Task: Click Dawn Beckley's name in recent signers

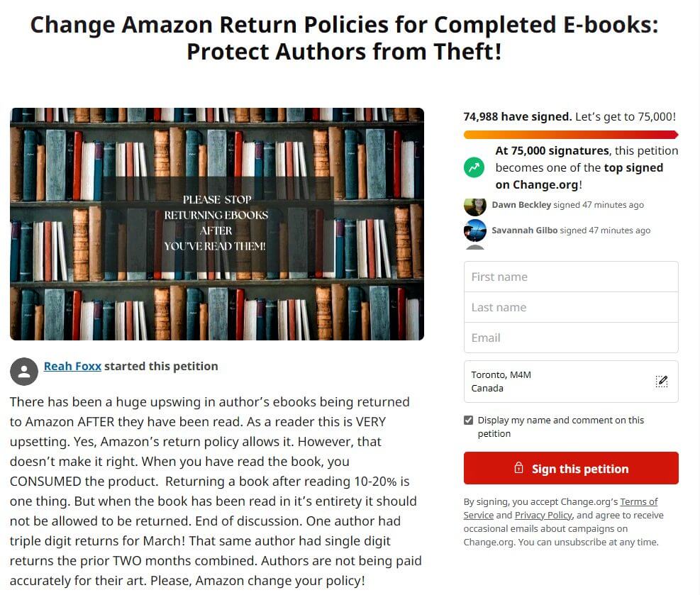Action: click(521, 205)
